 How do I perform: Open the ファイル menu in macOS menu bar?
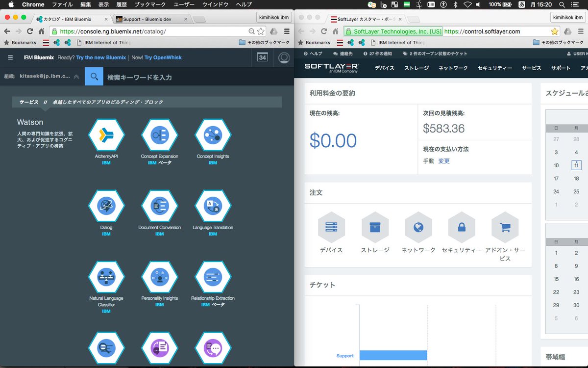(62, 4)
